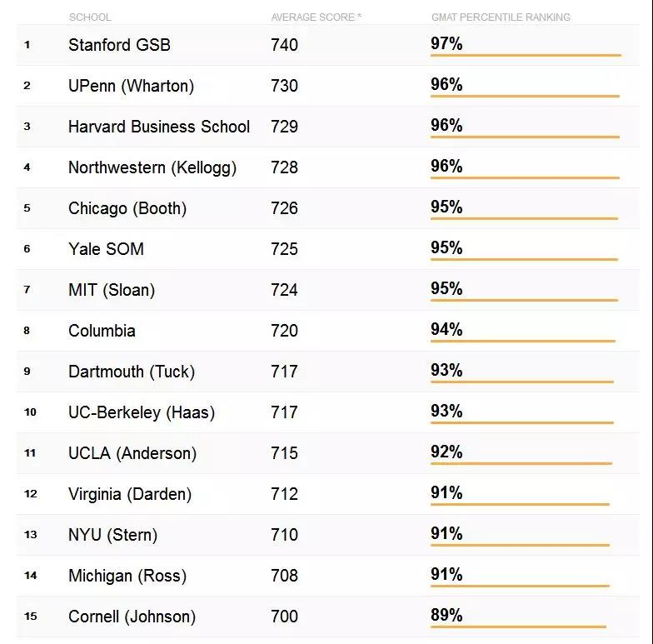Click the SCHOOL column header
Image resolution: width=653 pixels, height=644 pixels.
(90, 17)
